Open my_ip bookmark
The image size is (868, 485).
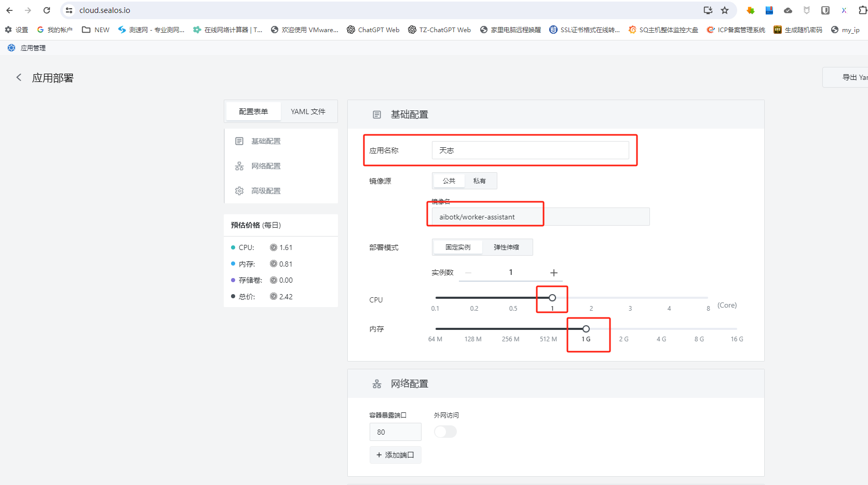click(845, 30)
